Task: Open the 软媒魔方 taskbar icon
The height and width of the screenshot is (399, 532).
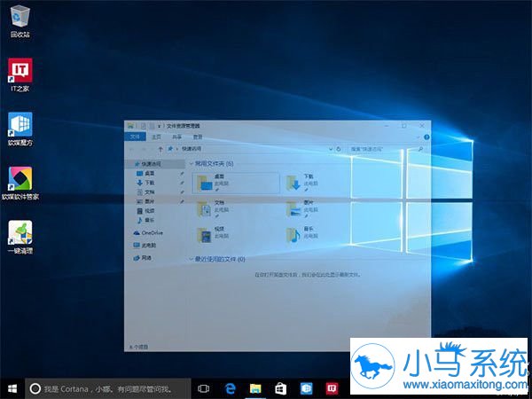Action: coord(306,389)
